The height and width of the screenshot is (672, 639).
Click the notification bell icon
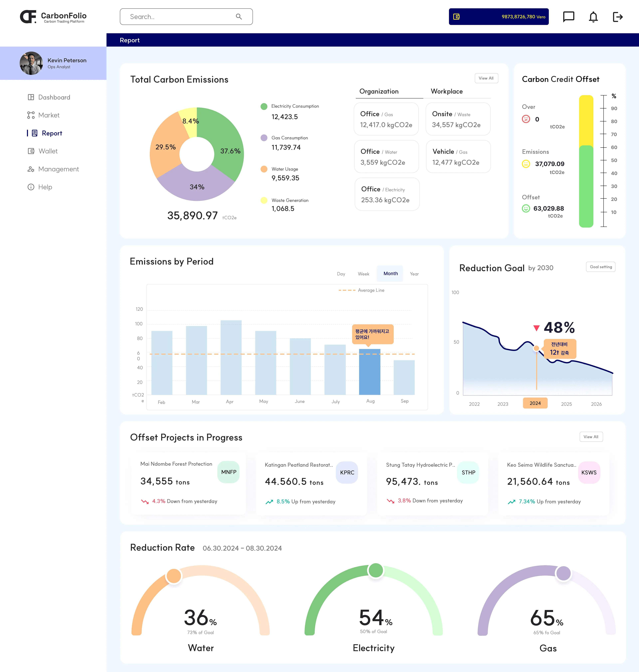point(593,17)
